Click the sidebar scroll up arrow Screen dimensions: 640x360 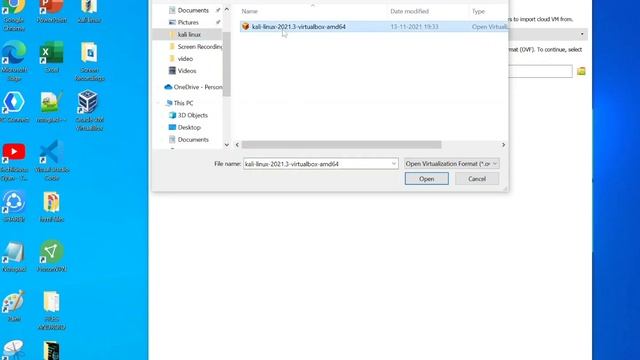pyautogui.click(x=227, y=9)
